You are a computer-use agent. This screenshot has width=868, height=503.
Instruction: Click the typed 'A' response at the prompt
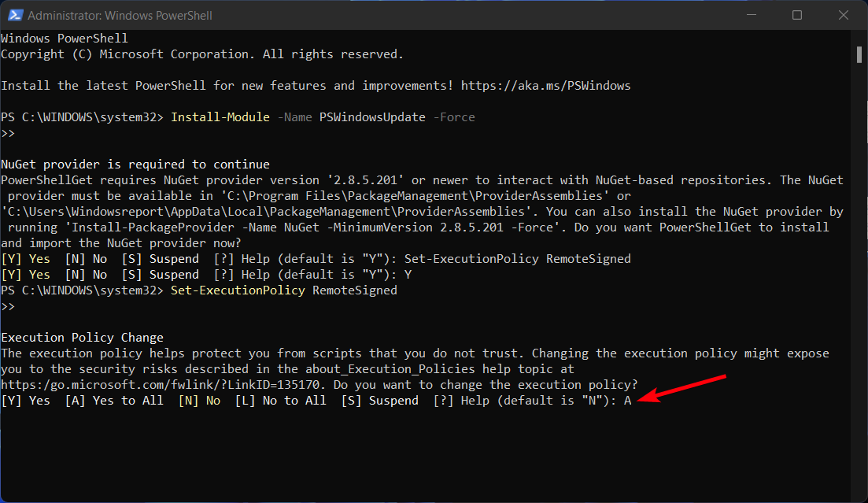(x=628, y=401)
